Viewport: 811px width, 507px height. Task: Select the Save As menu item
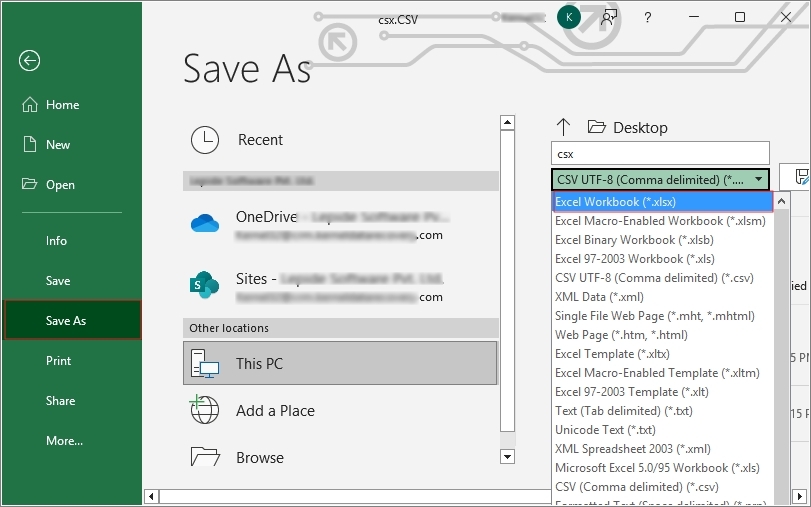72,320
